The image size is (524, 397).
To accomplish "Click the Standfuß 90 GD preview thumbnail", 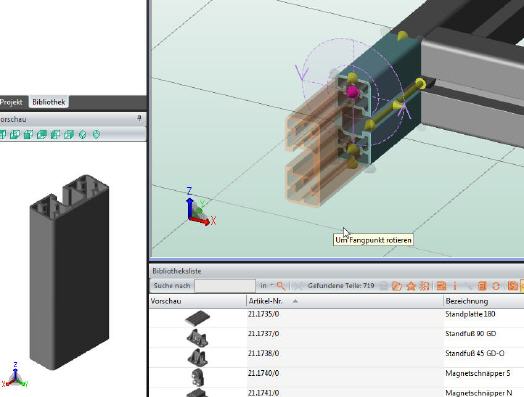I will point(197,338).
